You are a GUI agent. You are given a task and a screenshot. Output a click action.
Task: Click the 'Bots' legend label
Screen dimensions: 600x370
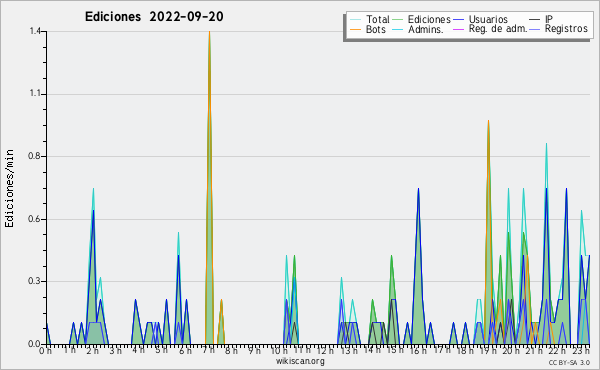click(376, 29)
